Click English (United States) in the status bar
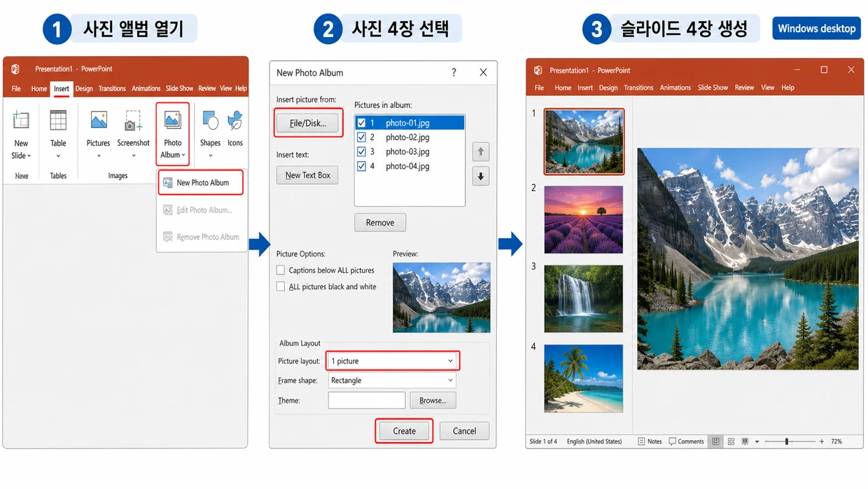This screenshot has height=489, width=868. click(594, 441)
